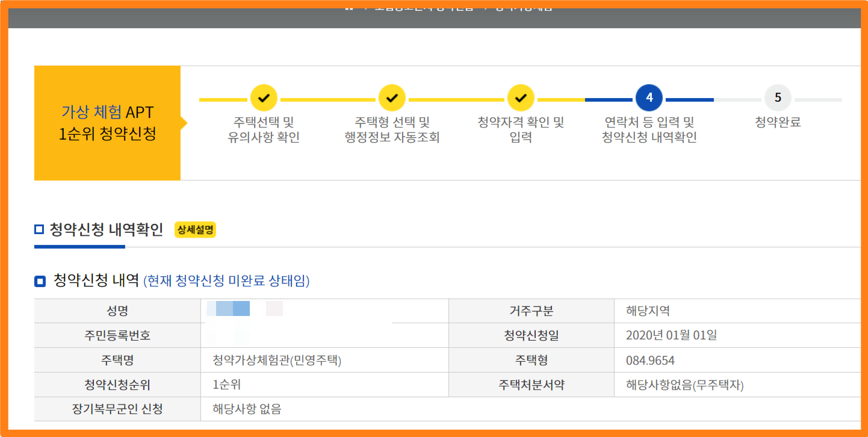Click the gray step 5 circle
Screen dimensions: 868x437
(778, 98)
